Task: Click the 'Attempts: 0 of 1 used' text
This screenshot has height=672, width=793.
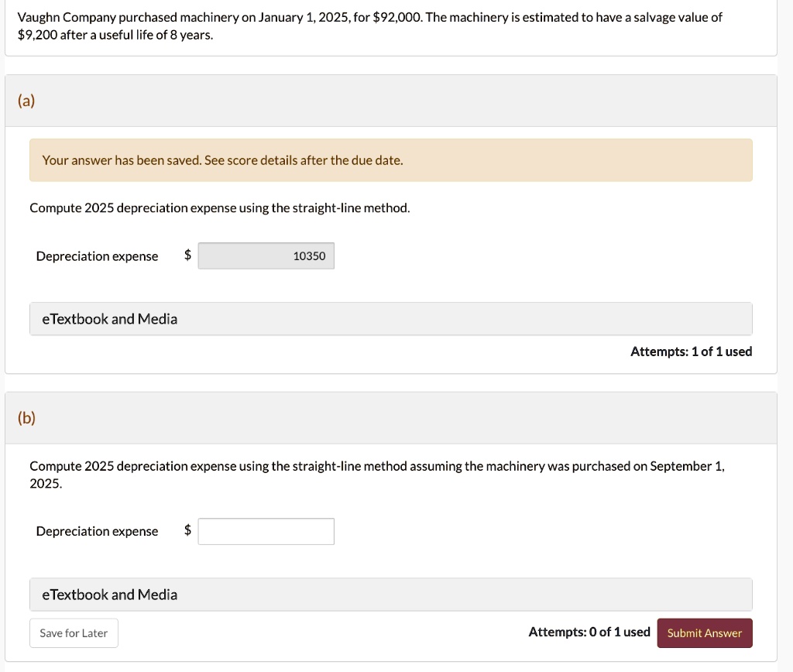Action: pyautogui.click(x=589, y=632)
